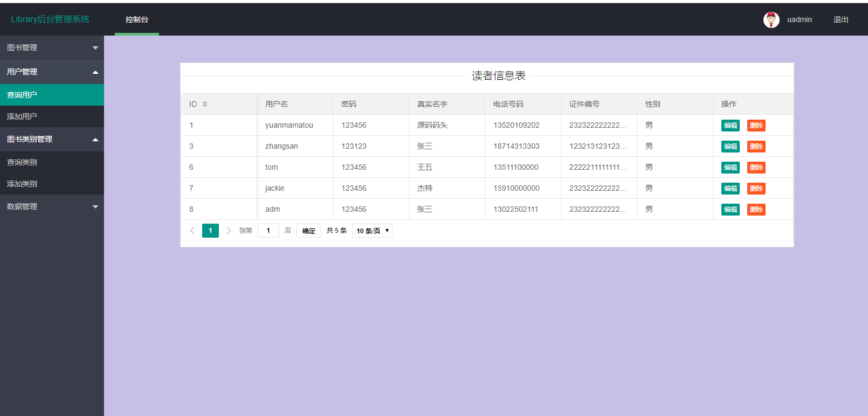Click password cell 123123
868x416 pixels.
tap(371, 146)
